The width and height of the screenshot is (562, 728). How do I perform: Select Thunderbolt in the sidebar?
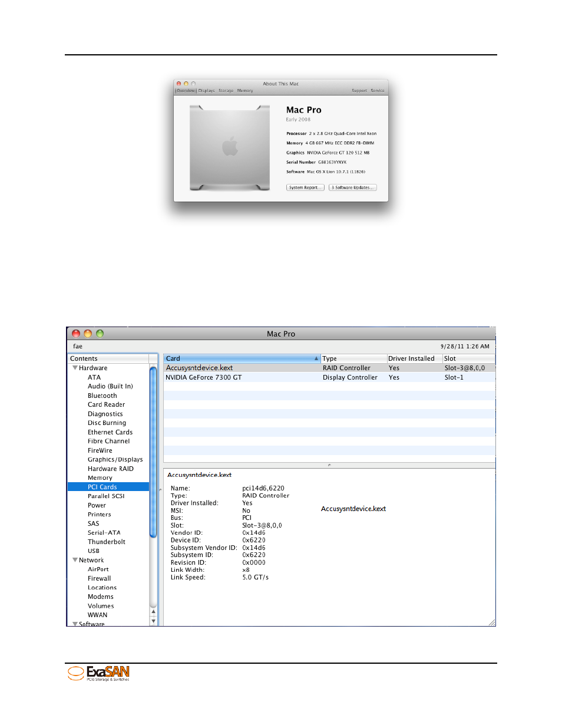click(106, 542)
